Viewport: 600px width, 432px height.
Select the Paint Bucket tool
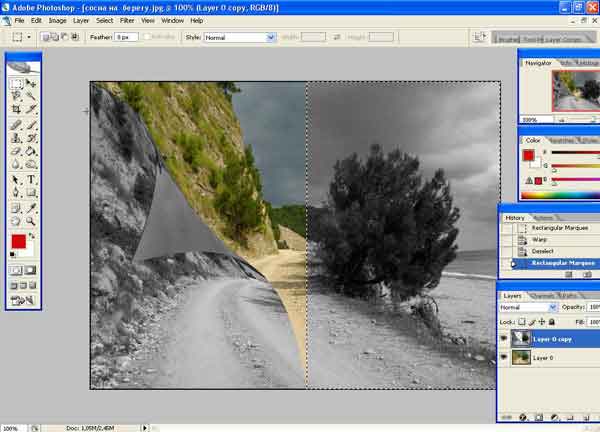click(31, 152)
